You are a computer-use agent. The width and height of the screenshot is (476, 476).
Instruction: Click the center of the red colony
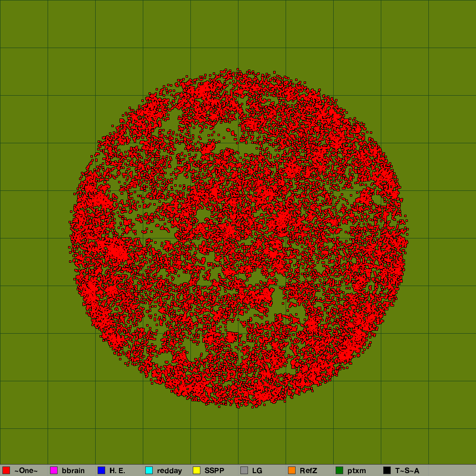pyautogui.click(x=239, y=238)
